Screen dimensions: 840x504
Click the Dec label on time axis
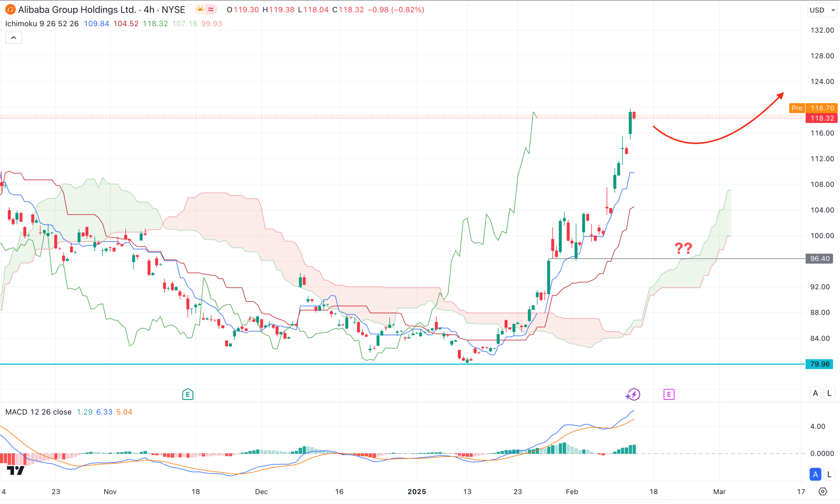[261, 492]
